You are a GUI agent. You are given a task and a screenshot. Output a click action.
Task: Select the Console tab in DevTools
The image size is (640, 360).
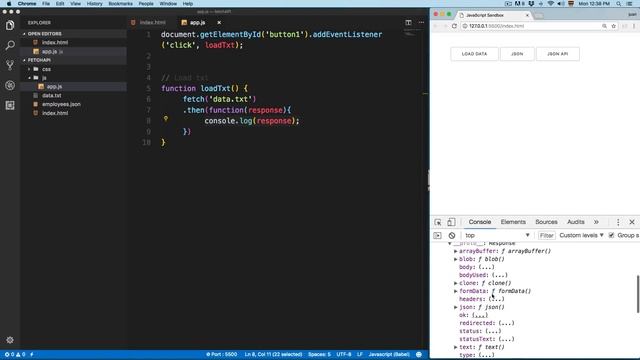click(480, 222)
